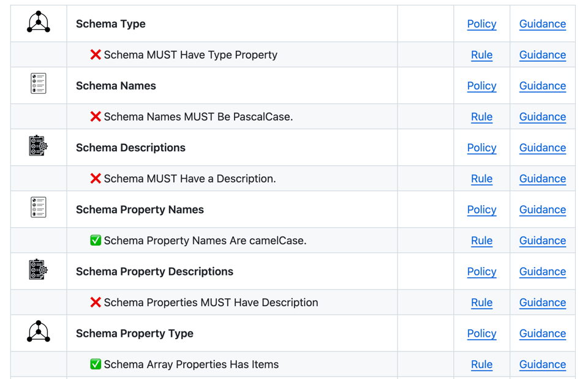Click the Schema Names checklist icon
Viewport: 588px width, 379px height.
pyautogui.click(x=39, y=84)
